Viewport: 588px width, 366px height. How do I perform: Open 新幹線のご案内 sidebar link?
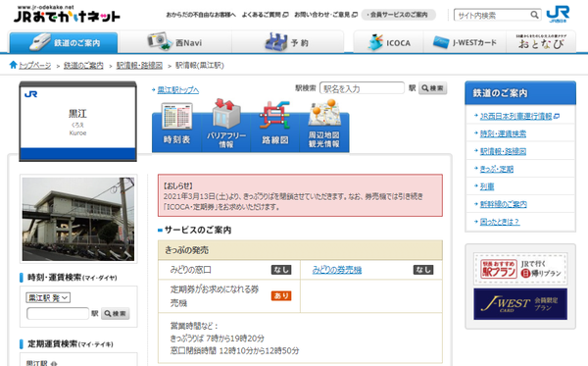(x=504, y=204)
